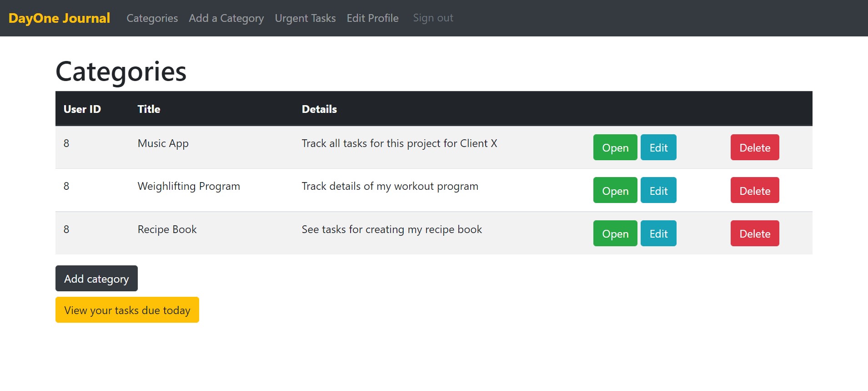The image size is (868, 391).
Task: Go to Edit Profile page
Action: pyautogui.click(x=373, y=18)
